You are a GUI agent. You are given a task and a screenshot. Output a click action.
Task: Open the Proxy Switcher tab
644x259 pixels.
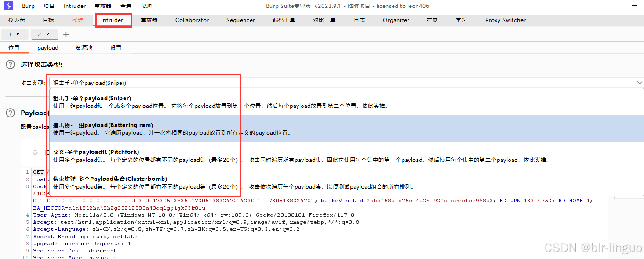pos(506,20)
